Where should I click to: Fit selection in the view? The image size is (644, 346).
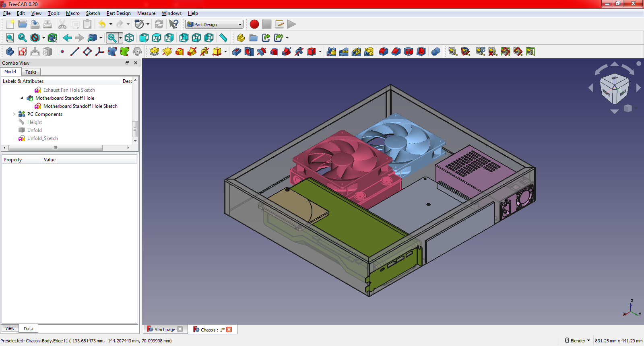[x=23, y=38]
